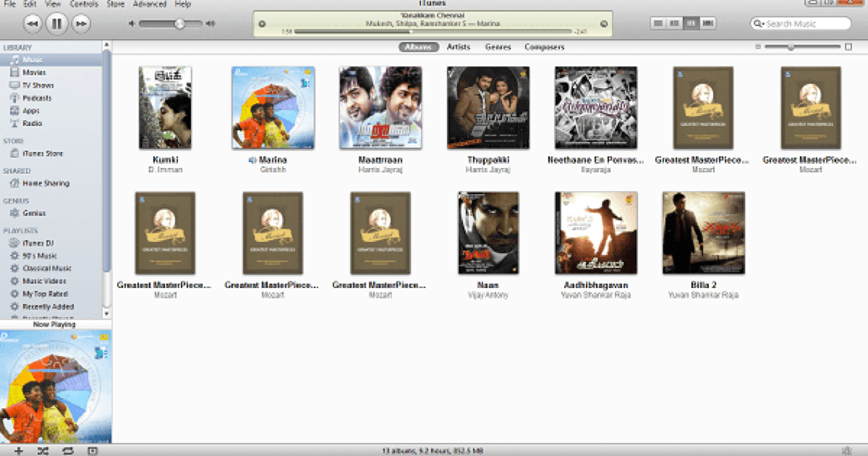The image size is (868, 456).
Task: Select the Marina album cover
Action: [273, 108]
